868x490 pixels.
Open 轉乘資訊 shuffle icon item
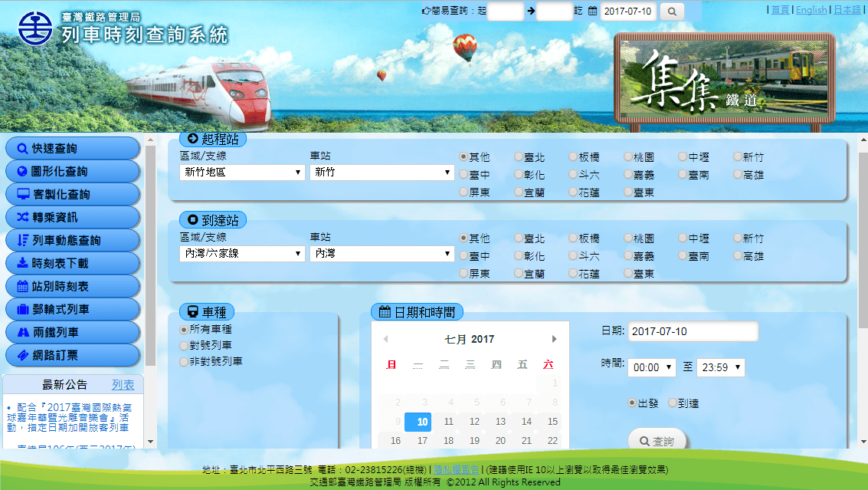(73, 217)
